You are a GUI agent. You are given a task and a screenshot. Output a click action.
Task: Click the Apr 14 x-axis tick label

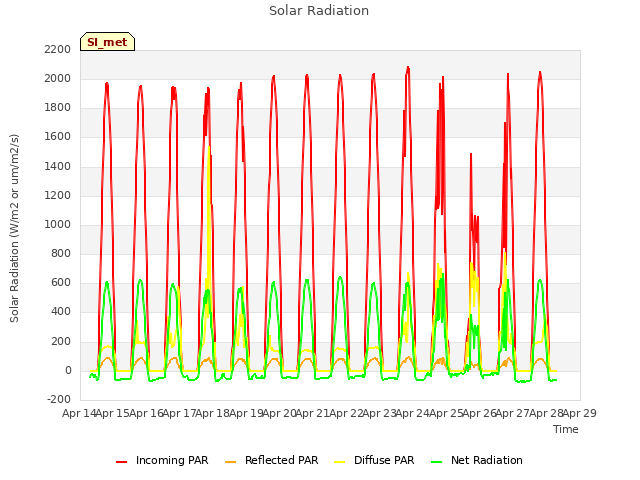pos(79,413)
